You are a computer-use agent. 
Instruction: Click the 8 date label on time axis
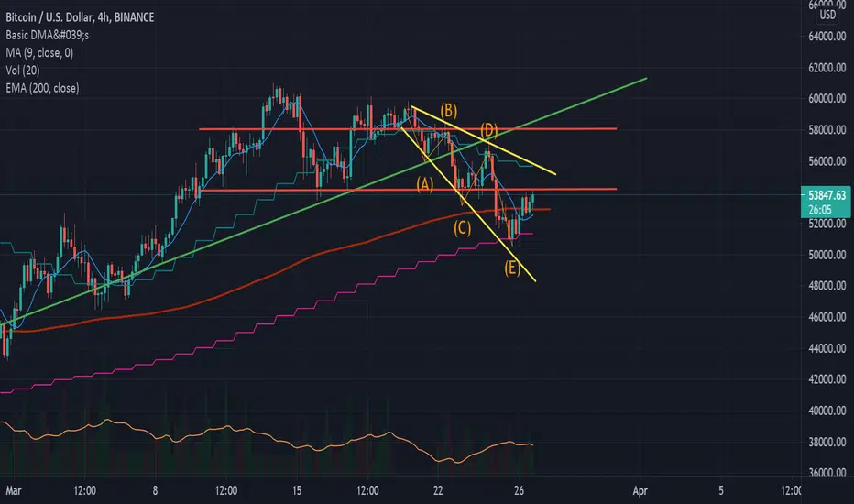pyautogui.click(x=155, y=491)
